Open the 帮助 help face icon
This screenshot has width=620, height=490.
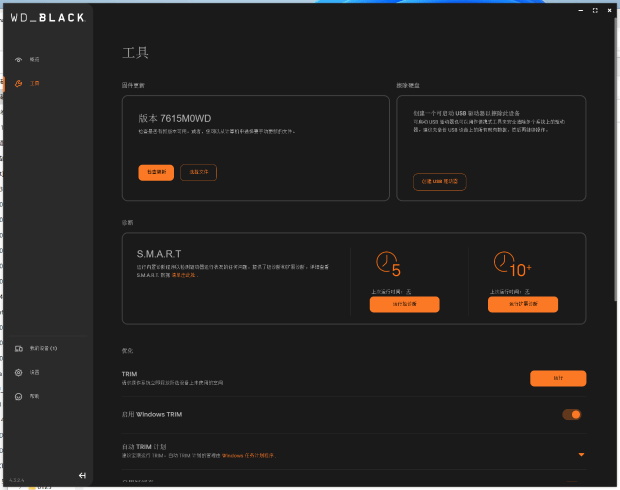coord(19,397)
